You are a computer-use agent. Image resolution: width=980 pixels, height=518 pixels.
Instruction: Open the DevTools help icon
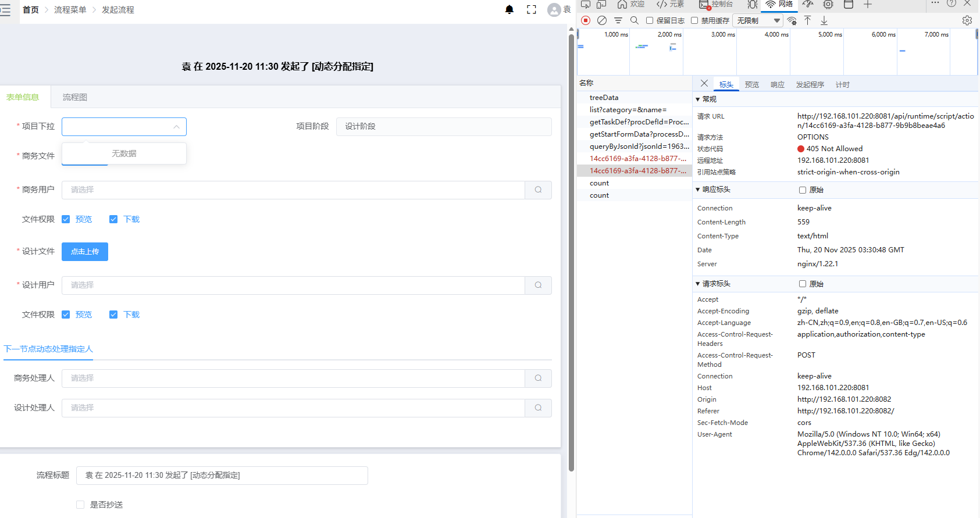pyautogui.click(x=952, y=3)
